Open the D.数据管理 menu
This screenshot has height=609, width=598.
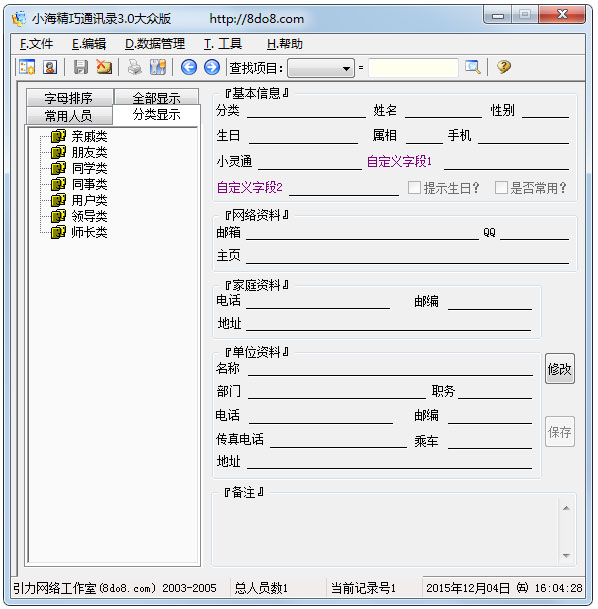click(x=155, y=44)
